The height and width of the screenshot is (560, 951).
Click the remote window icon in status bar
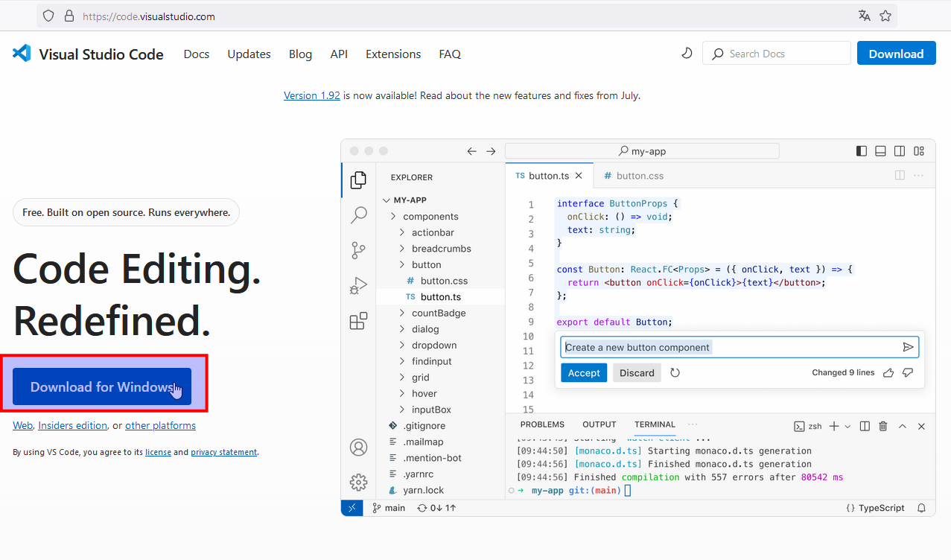(352, 508)
